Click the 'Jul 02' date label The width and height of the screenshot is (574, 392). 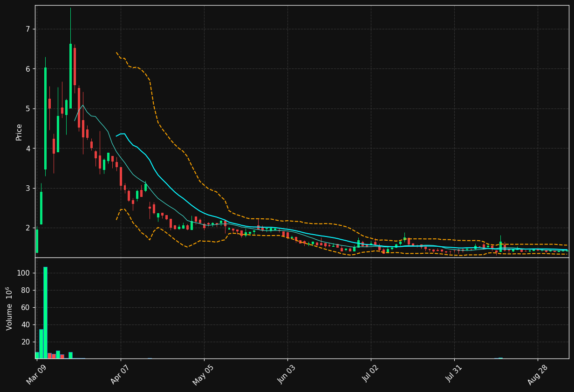pos(370,375)
